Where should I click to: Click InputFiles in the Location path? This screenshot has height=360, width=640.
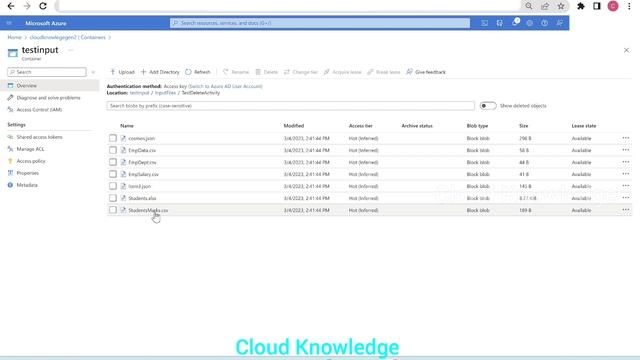pos(165,93)
